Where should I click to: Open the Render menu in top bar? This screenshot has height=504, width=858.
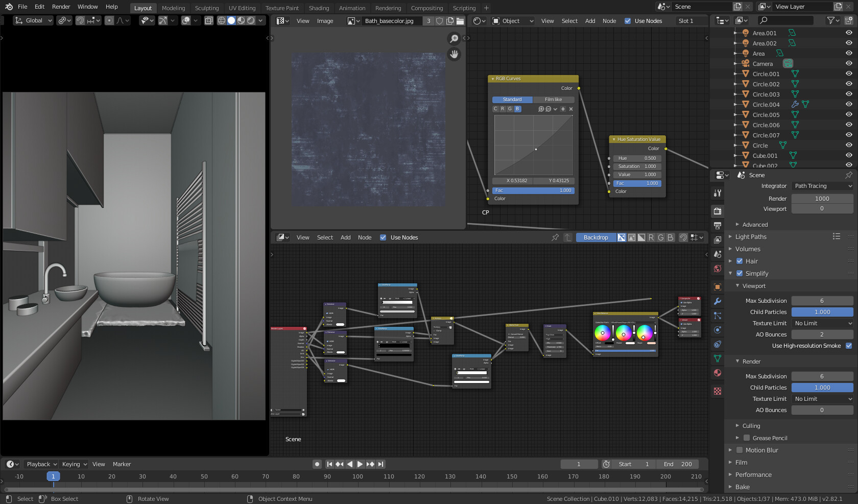61,7
